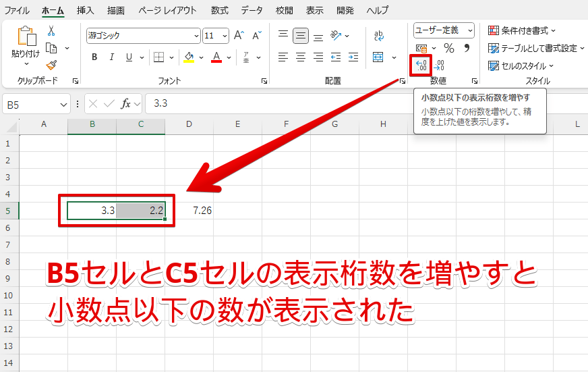Align text to bottom
The width and height of the screenshot is (588, 372).
coord(318,36)
